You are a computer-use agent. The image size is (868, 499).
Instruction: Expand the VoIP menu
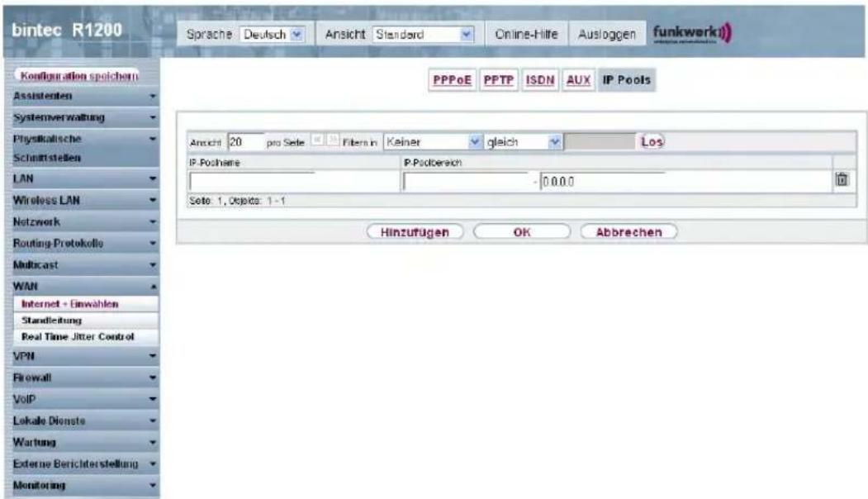coord(85,399)
